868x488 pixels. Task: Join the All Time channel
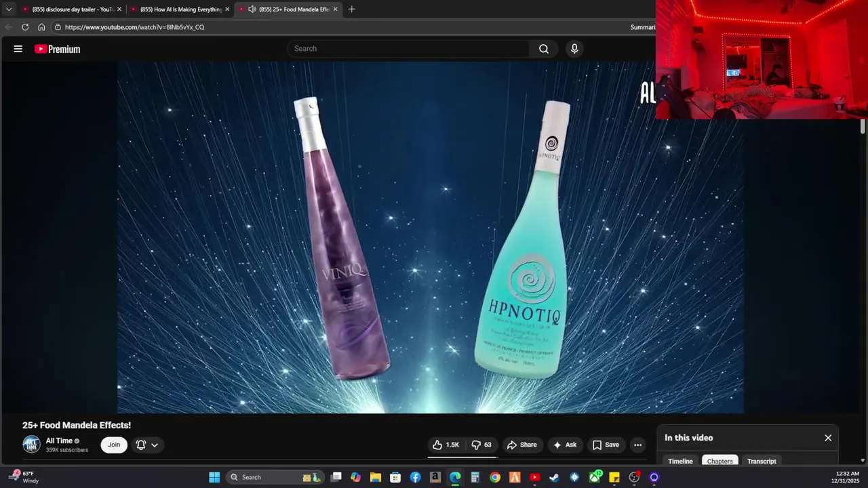[x=114, y=445]
